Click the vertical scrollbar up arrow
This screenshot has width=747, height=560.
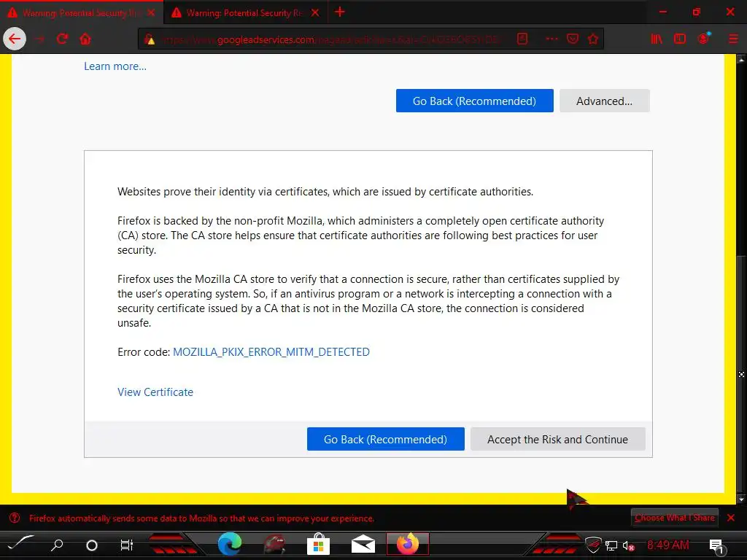pos(741,60)
